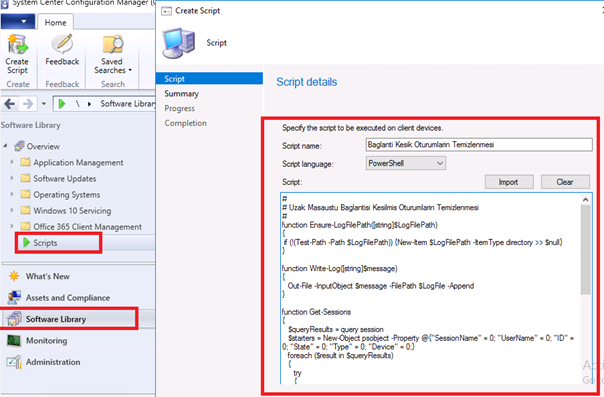Expand the Office 365 Client Management folder
This screenshot has height=397, width=604.
click(12, 226)
